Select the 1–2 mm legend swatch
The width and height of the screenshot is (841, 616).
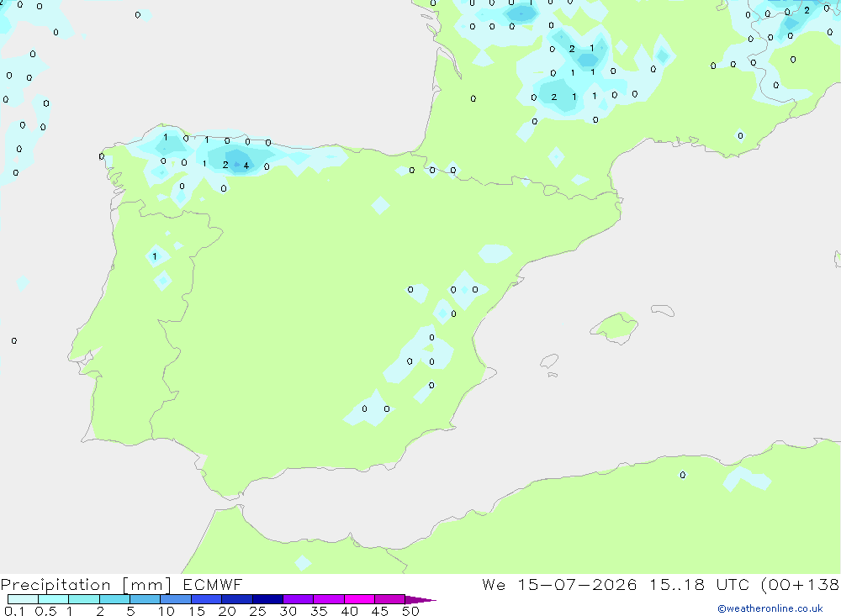coord(84,599)
